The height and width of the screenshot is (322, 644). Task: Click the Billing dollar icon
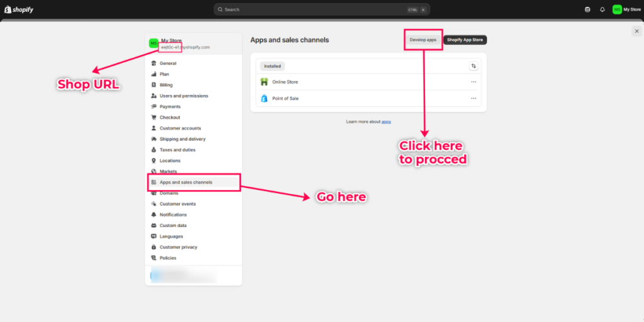pyautogui.click(x=153, y=85)
